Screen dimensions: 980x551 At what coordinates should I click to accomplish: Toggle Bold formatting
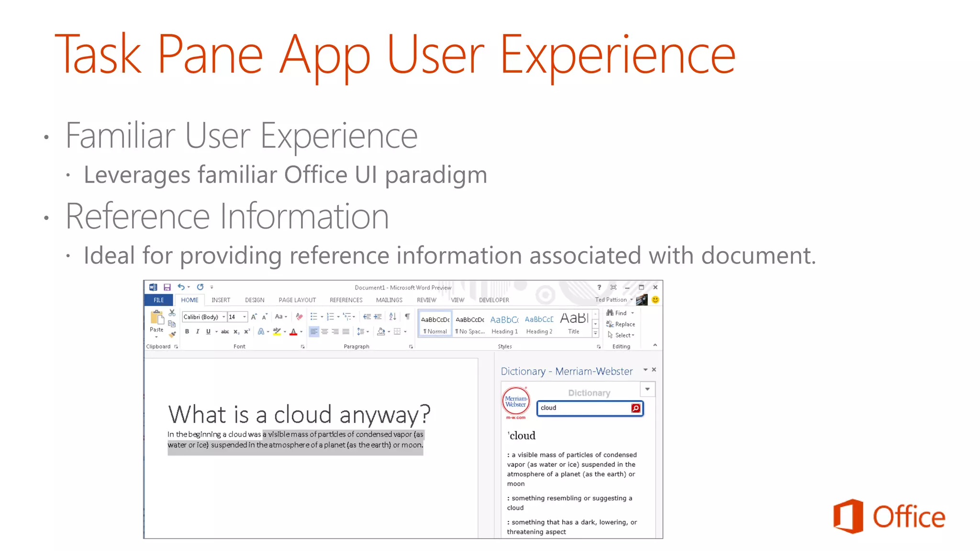pyautogui.click(x=187, y=331)
